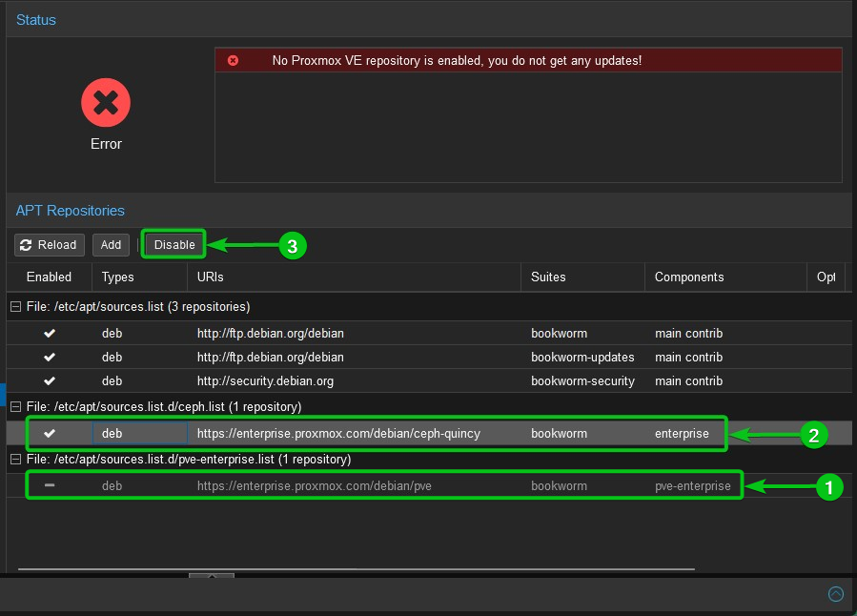Click the enabled checkmark of bookworm-updates row
857x616 pixels.
[50, 357]
